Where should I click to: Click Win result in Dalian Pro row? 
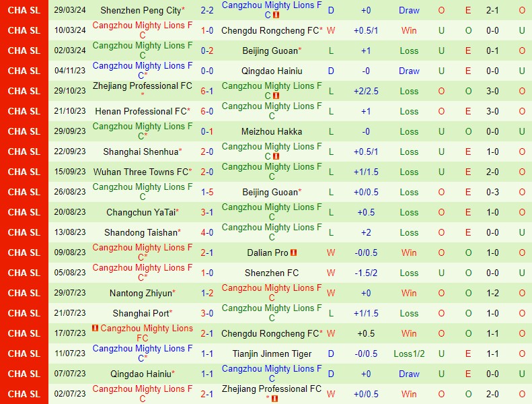[409, 252]
